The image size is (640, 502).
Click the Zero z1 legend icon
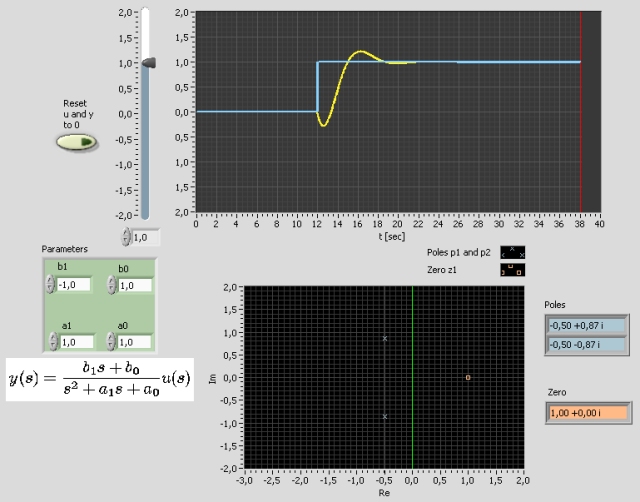pyautogui.click(x=512, y=269)
